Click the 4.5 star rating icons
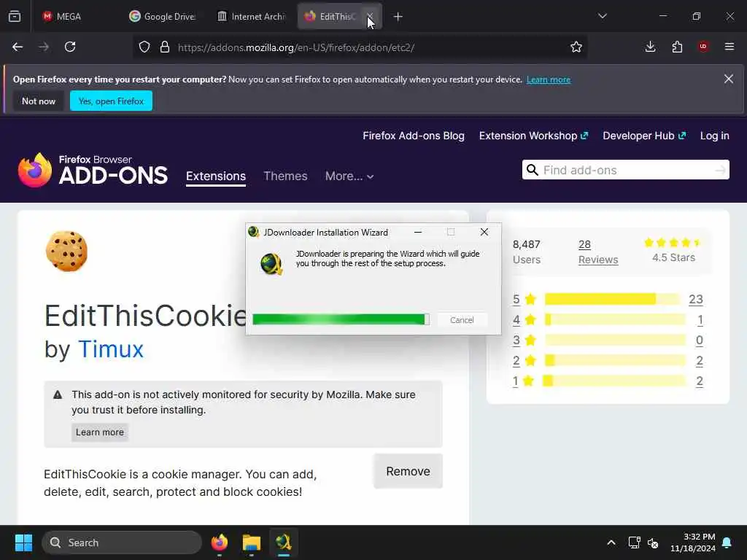The image size is (747, 560). coord(673,243)
